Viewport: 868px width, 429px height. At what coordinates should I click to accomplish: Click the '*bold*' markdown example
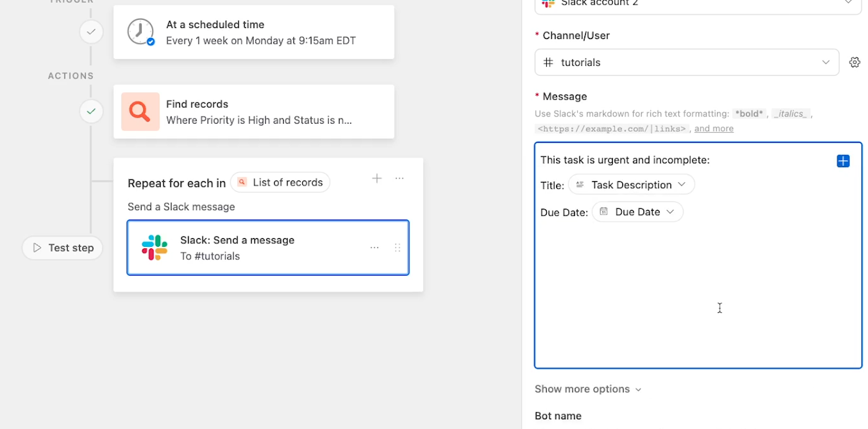tap(749, 114)
